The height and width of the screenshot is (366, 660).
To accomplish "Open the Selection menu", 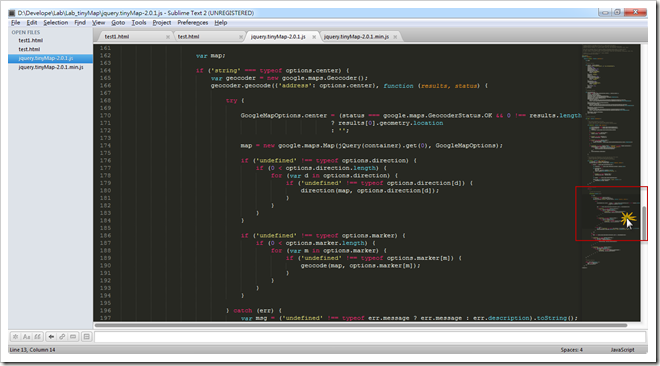I will tap(56, 23).
